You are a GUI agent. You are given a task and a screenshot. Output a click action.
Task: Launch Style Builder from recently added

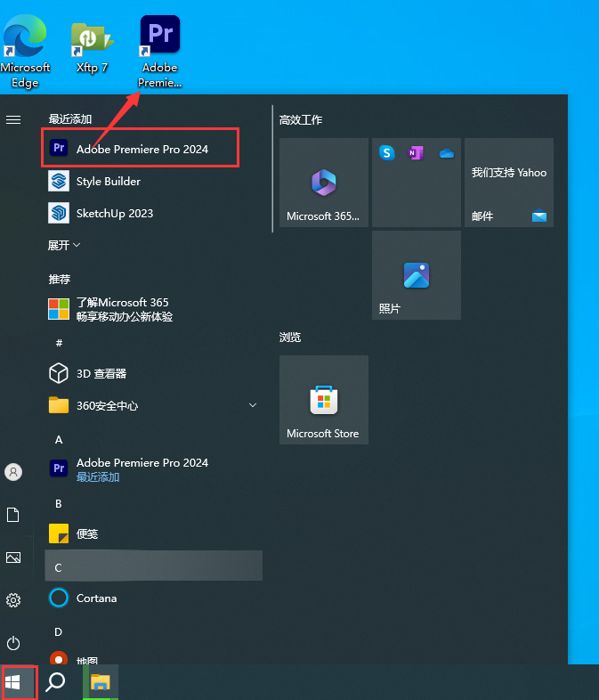(x=153, y=182)
